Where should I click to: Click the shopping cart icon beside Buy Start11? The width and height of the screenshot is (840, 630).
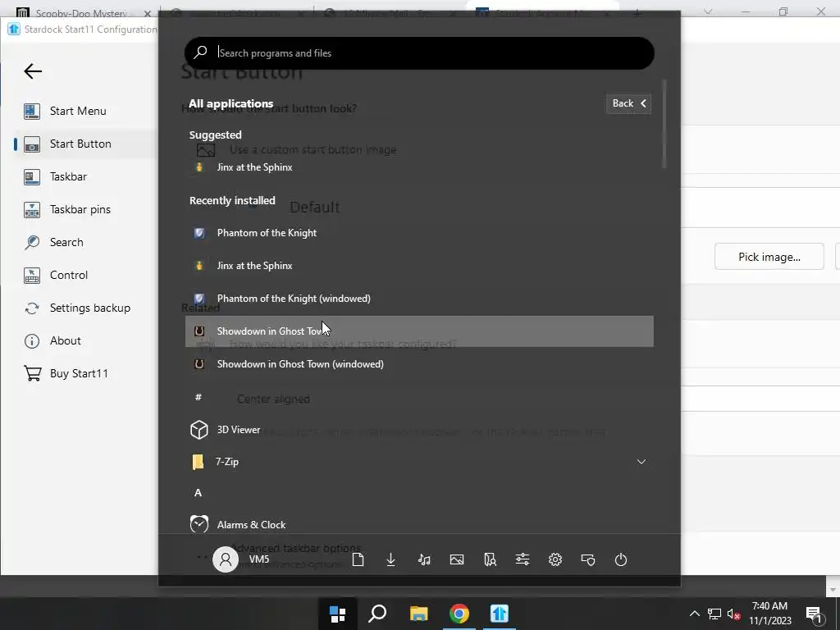pyautogui.click(x=32, y=373)
